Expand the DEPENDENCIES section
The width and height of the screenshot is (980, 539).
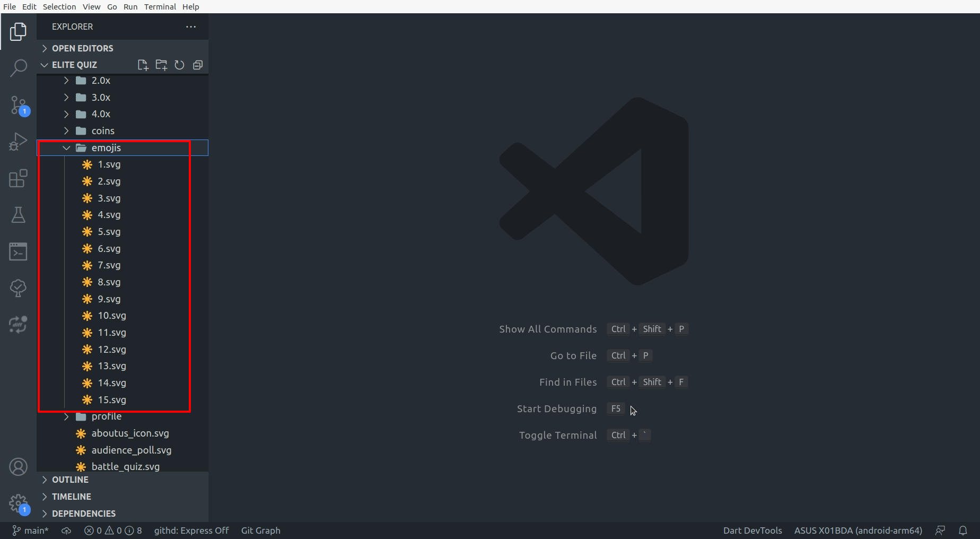[x=83, y=514]
